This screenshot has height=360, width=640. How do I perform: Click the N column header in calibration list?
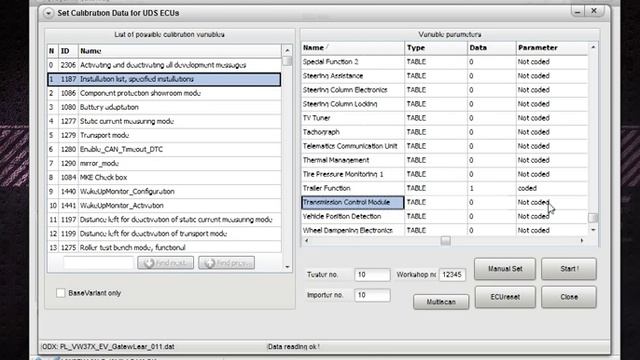(x=53, y=51)
